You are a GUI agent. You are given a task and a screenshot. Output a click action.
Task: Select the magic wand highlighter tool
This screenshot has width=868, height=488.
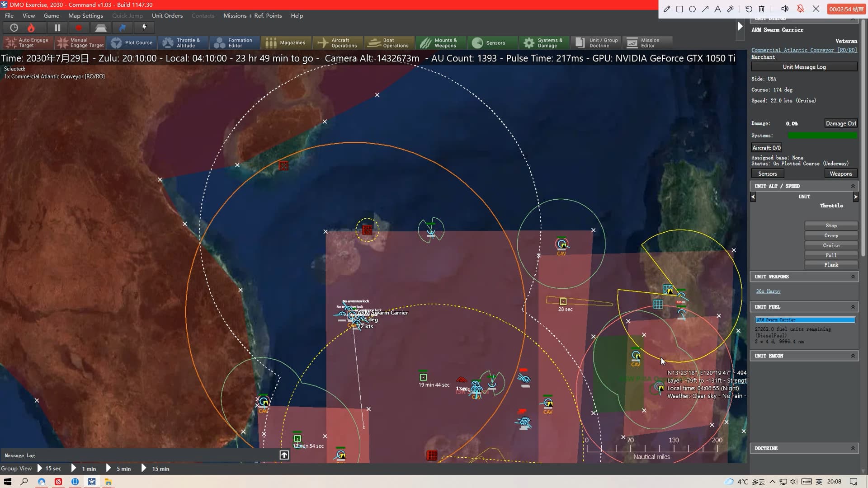(x=730, y=9)
